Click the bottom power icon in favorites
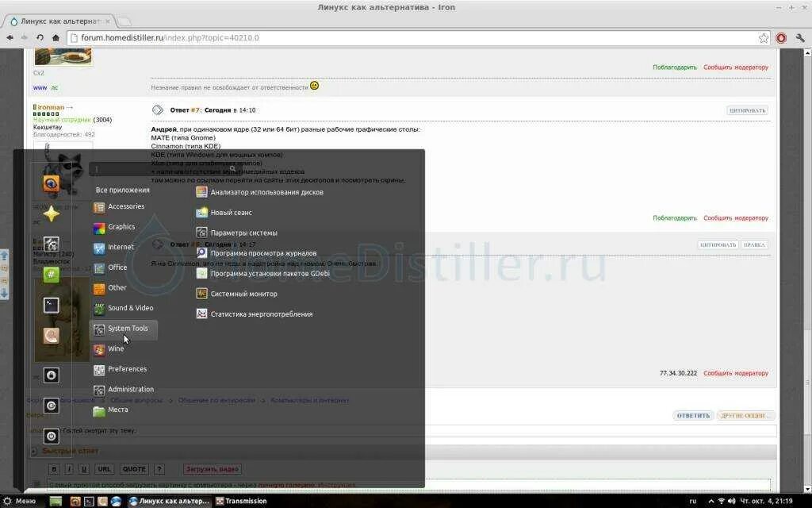 tap(51, 437)
